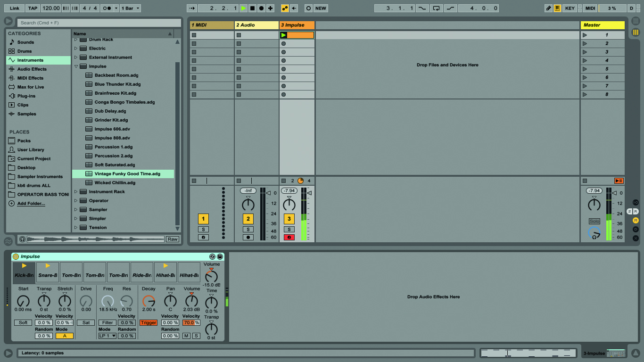644x362 pixels.
Task: Disarm the red record arm on track 3
Action: point(289,237)
